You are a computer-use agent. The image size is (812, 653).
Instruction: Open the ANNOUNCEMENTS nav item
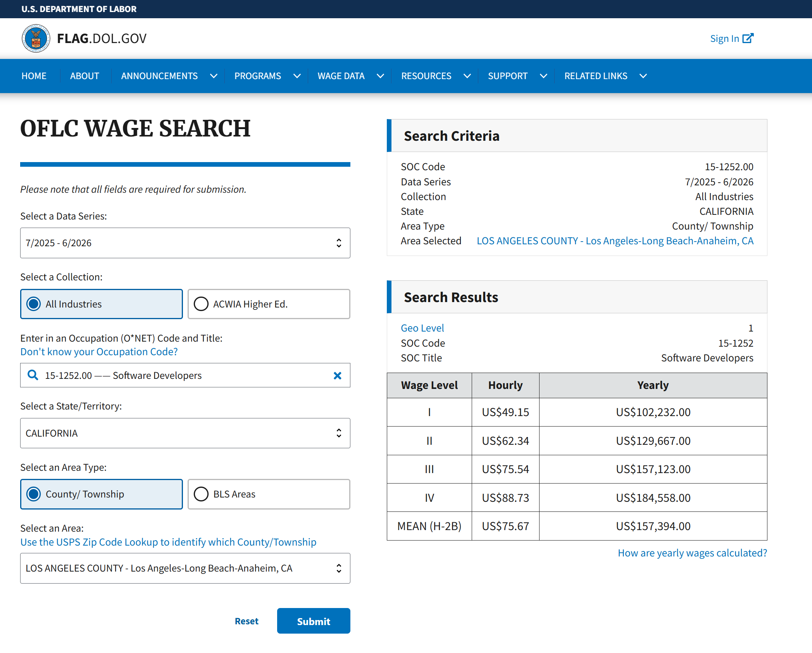(159, 76)
